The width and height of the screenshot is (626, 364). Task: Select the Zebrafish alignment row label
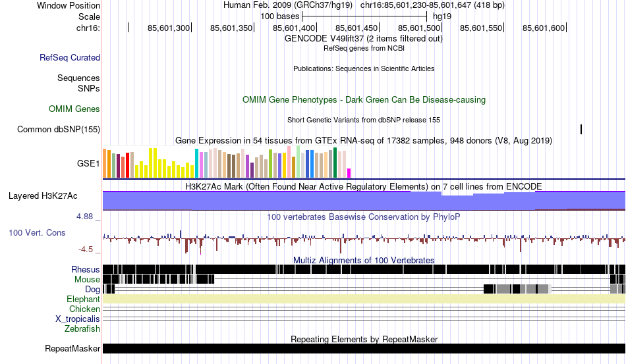pyautogui.click(x=82, y=328)
